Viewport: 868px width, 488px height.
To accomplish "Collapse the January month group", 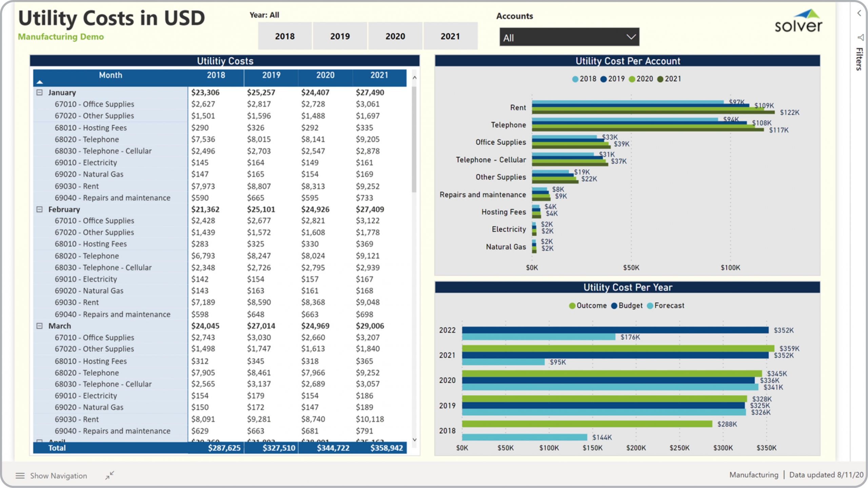I will 39,92.
